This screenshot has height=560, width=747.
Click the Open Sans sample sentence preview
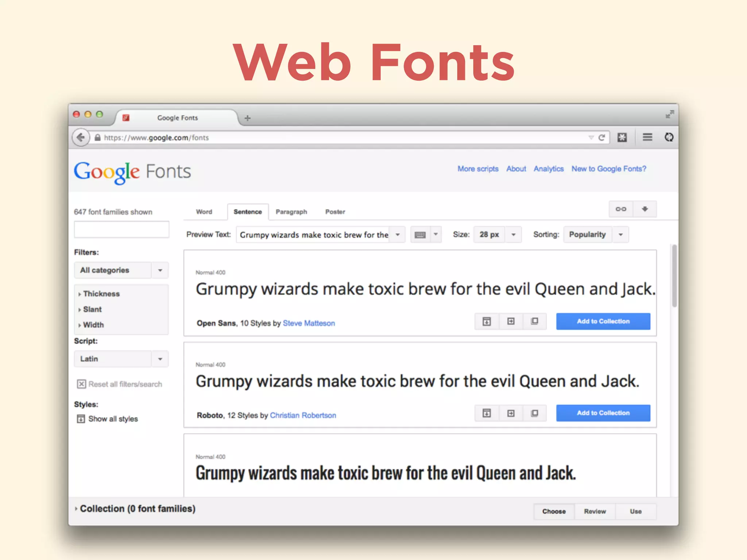[426, 289]
